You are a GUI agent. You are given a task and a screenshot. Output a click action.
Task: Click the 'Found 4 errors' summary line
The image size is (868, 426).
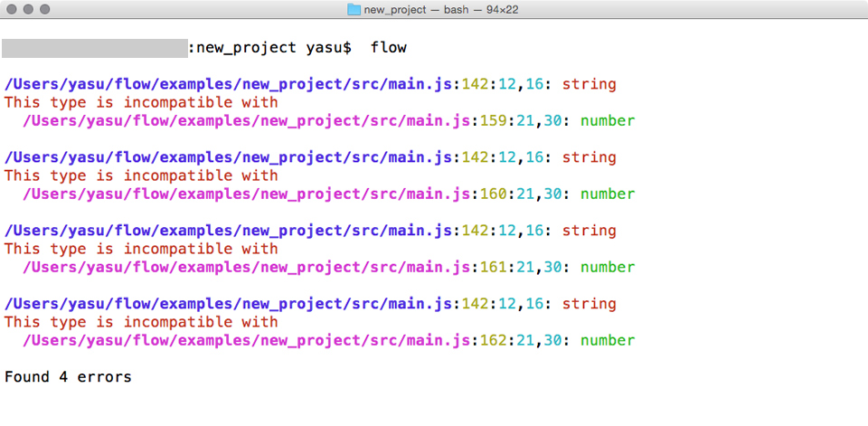(x=68, y=377)
